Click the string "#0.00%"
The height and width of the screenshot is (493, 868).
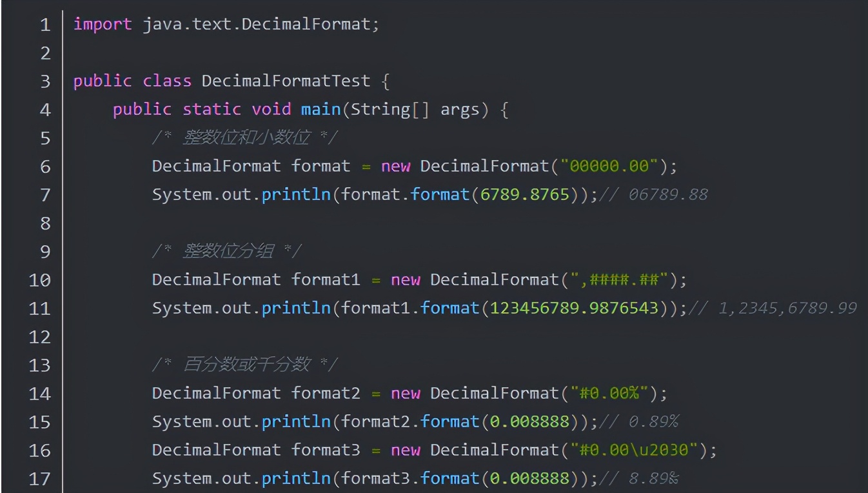tap(608, 394)
